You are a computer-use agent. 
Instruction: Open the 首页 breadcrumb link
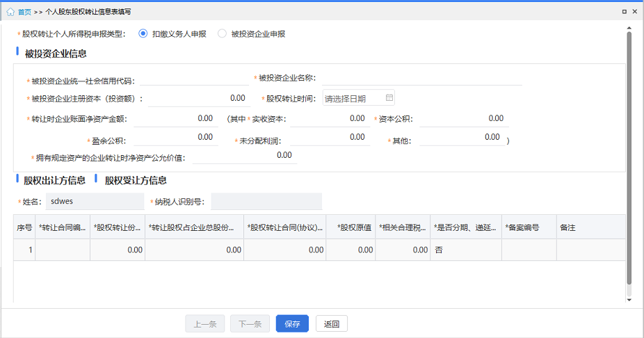[x=24, y=12]
